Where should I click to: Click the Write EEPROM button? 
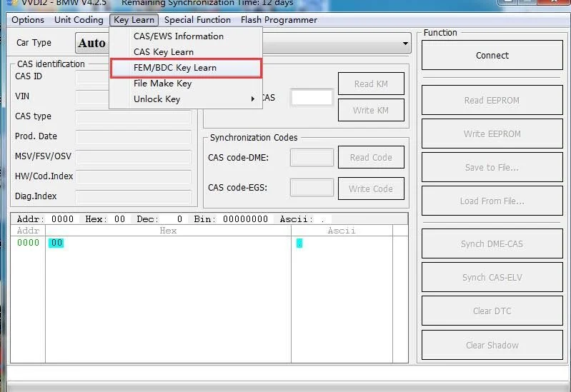click(492, 134)
